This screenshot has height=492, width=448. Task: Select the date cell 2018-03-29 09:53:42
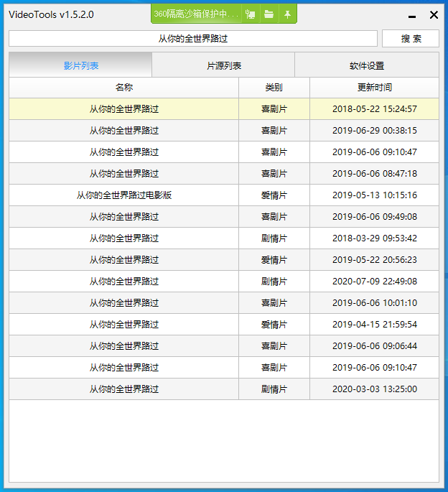click(375, 238)
